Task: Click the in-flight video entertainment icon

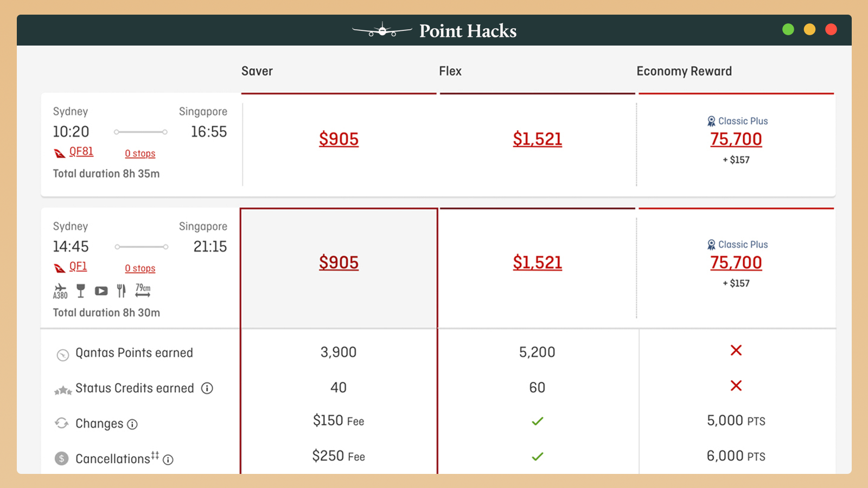Action: pos(101,291)
